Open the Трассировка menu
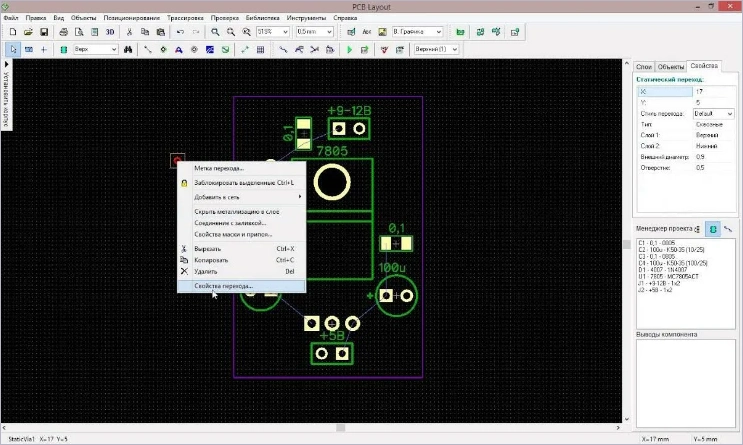The image size is (743, 445). 183,18
